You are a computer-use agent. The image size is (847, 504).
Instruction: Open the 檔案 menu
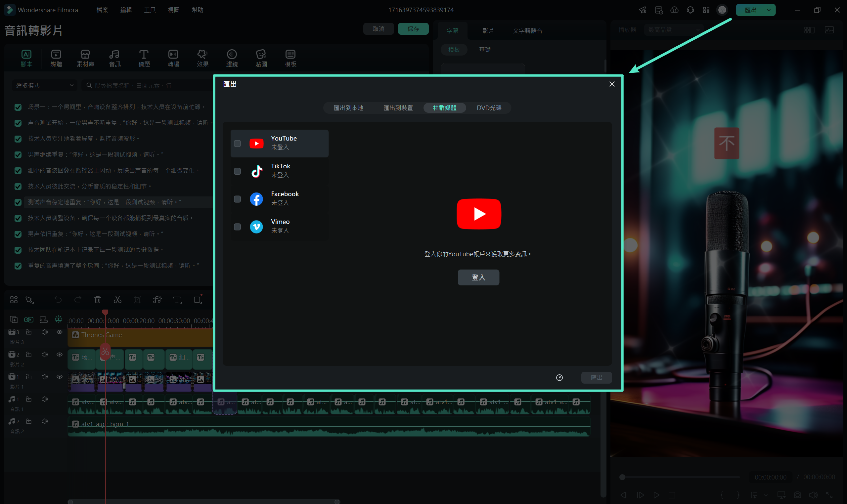102,10
